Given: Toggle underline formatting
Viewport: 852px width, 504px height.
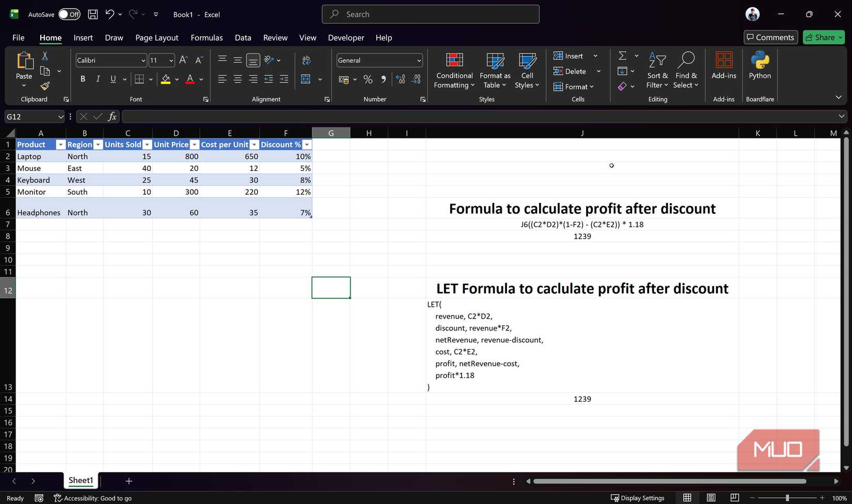Looking at the screenshot, I should pyautogui.click(x=113, y=79).
